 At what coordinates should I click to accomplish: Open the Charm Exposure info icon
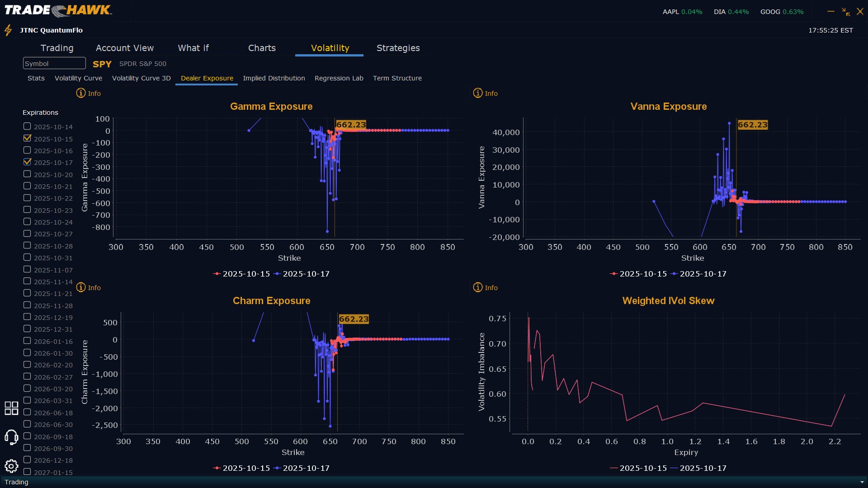tap(81, 287)
